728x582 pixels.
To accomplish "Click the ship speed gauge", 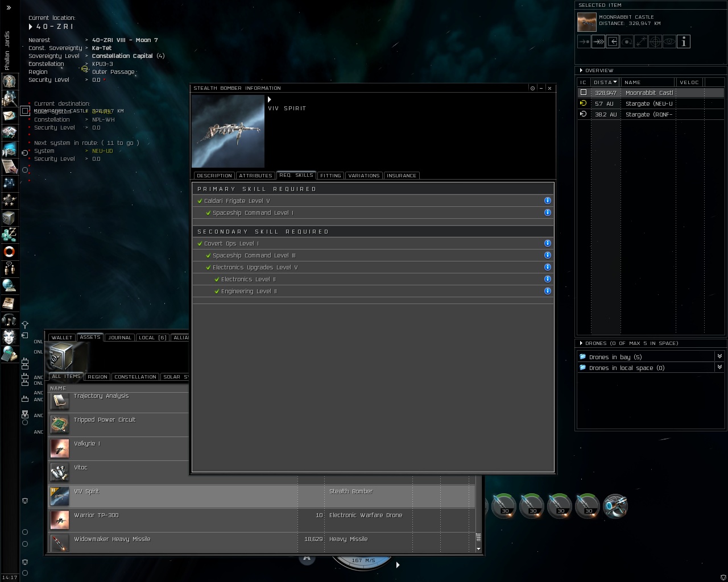I will pos(363,561).
